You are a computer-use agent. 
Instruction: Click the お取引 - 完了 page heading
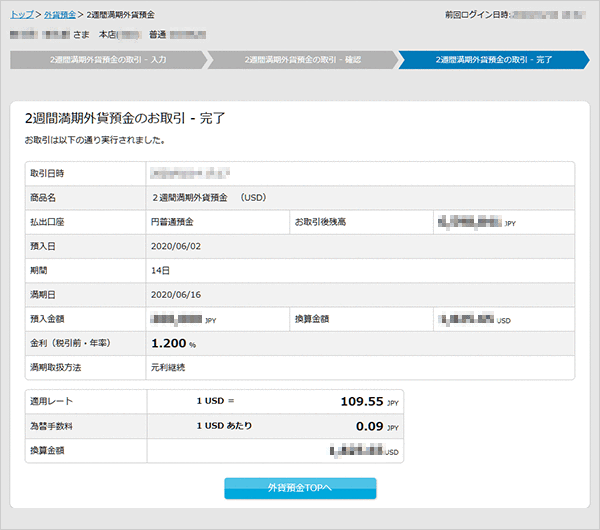pos(125,118)
